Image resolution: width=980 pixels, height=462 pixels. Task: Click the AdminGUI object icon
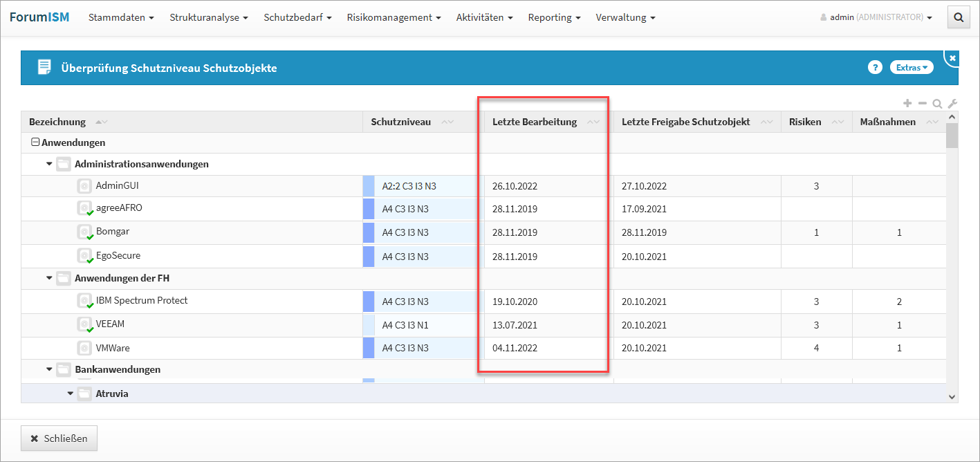[x=84, y=186]
